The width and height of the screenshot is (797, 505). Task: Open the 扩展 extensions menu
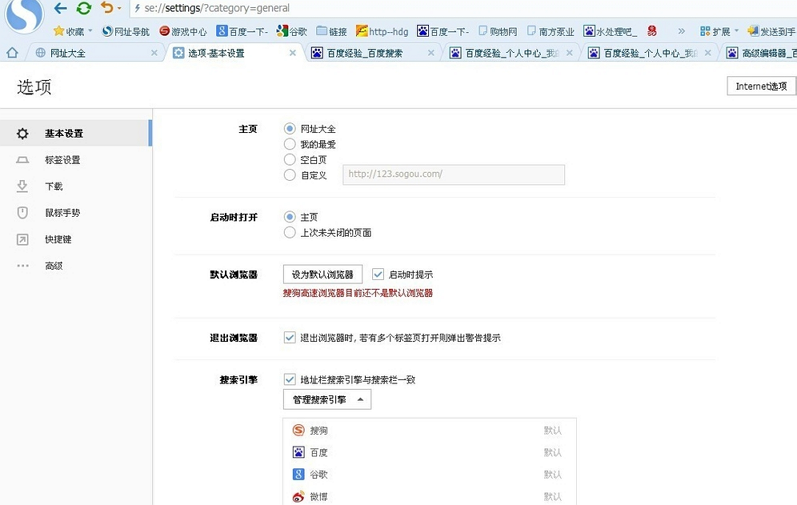(x=719, y=31)
